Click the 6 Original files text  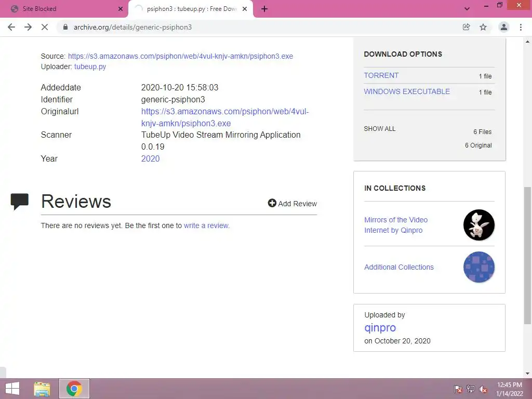(478, 145)
